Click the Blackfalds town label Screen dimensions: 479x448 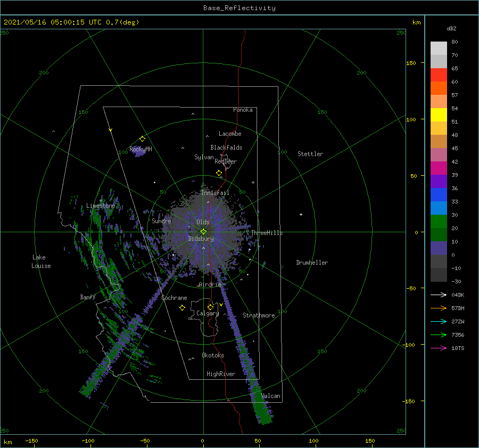click(x=226, y=148)
